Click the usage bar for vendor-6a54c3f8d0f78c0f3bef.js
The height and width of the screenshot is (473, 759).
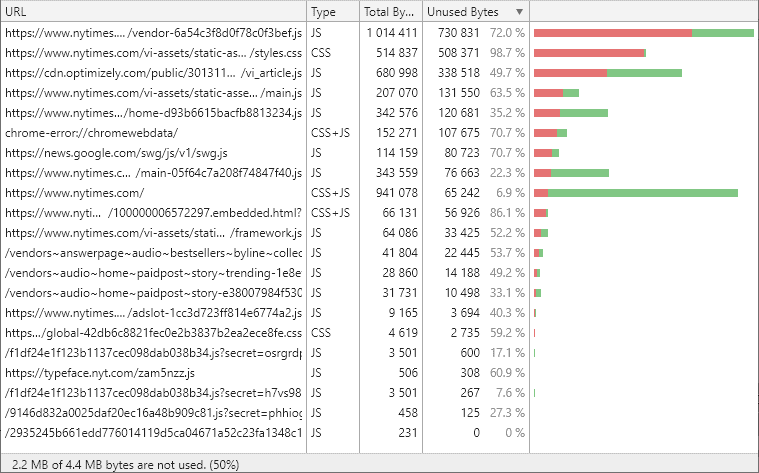click(x=643, y=33)
